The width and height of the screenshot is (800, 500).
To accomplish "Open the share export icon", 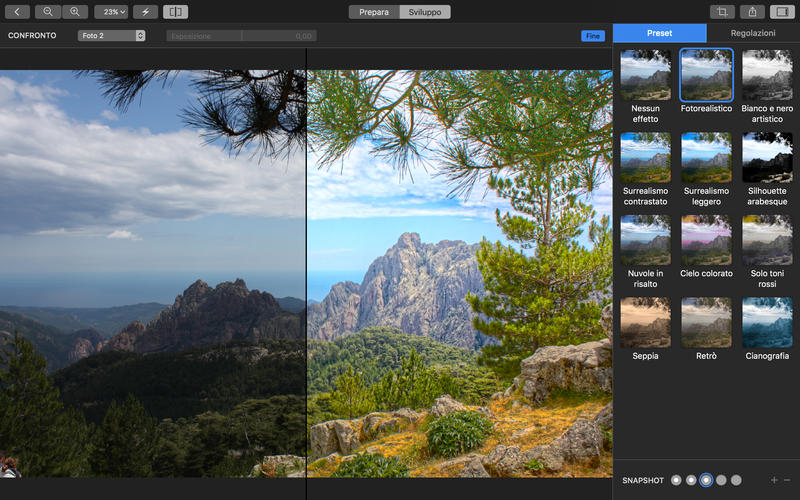I will 753,12.
